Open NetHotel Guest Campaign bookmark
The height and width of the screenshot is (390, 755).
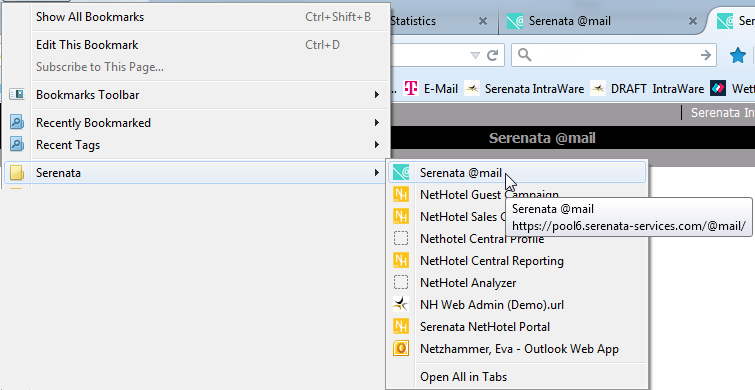(x=517, y=195)
